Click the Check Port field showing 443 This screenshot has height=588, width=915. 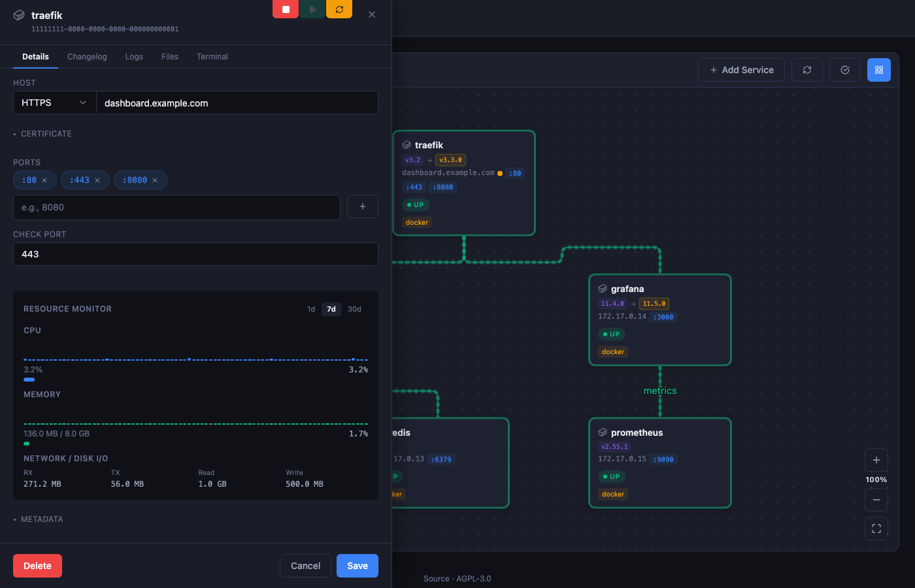tap(195, 254)
